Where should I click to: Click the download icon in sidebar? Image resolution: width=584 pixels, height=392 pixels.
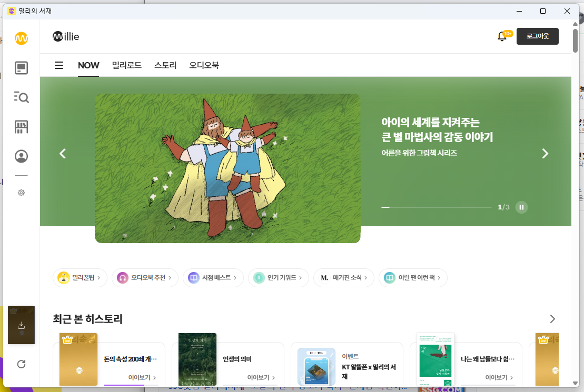pyautogui.click(x=21, y=325)
